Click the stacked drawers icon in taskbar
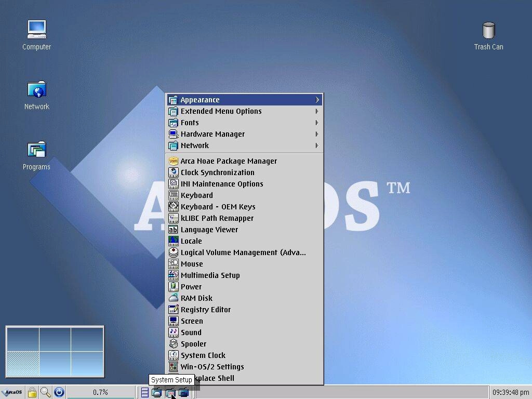Viewport: 532px width, 399px height. [x=145, y=393]
